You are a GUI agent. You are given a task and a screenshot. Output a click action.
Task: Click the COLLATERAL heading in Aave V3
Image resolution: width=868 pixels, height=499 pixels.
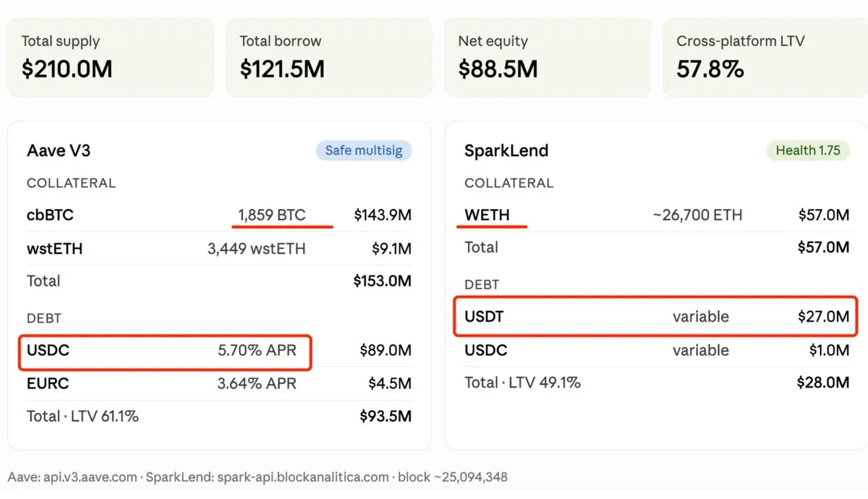click(x=71, y=183)
